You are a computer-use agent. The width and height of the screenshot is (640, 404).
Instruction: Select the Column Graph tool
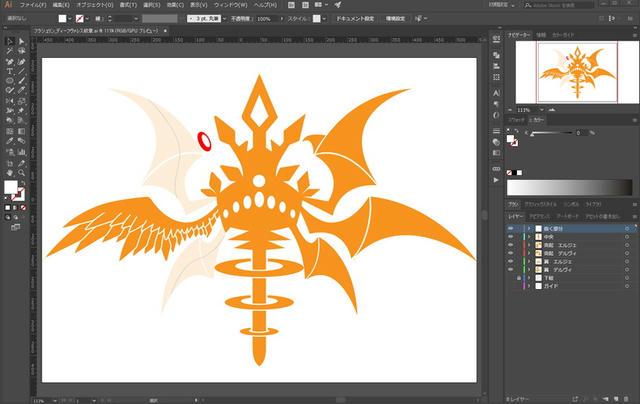21,152
